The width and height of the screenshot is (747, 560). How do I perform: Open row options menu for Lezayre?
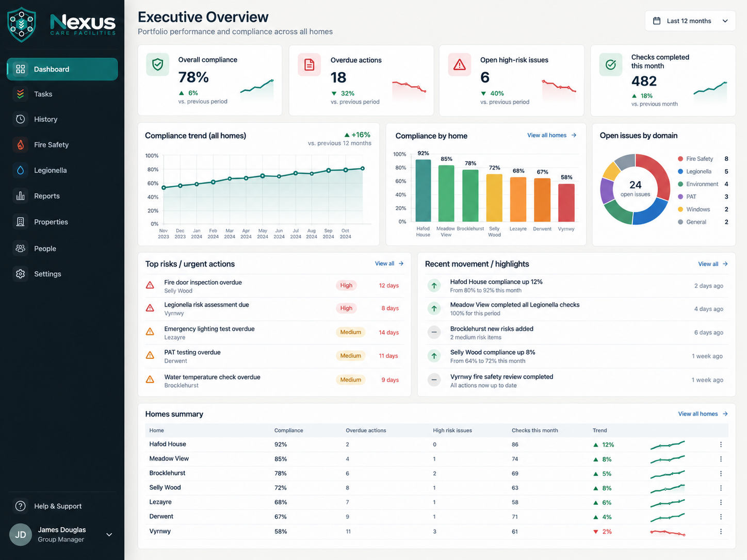(721, 502)
